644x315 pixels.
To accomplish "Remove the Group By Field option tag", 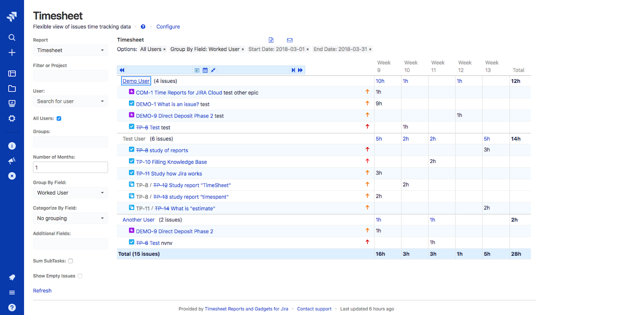I will [243, 49].
